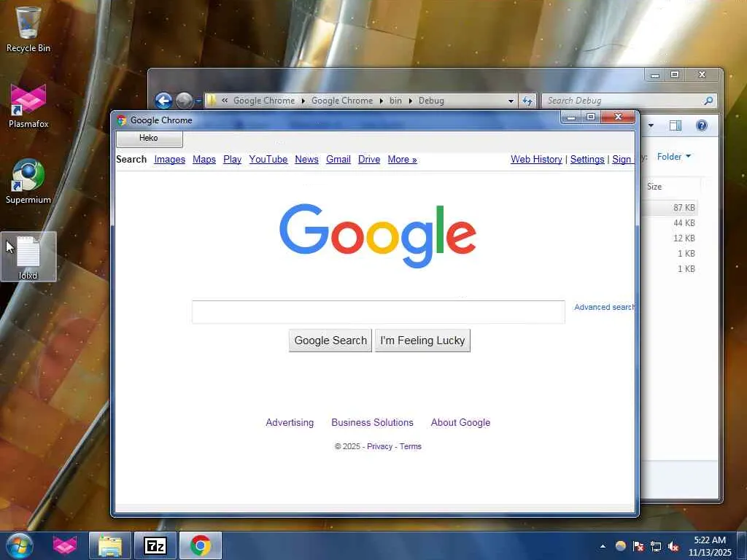Viewport: 747px width, 560px height.
Task: Open File Explorer from the taskbar
Action: (x=110, y=545)
